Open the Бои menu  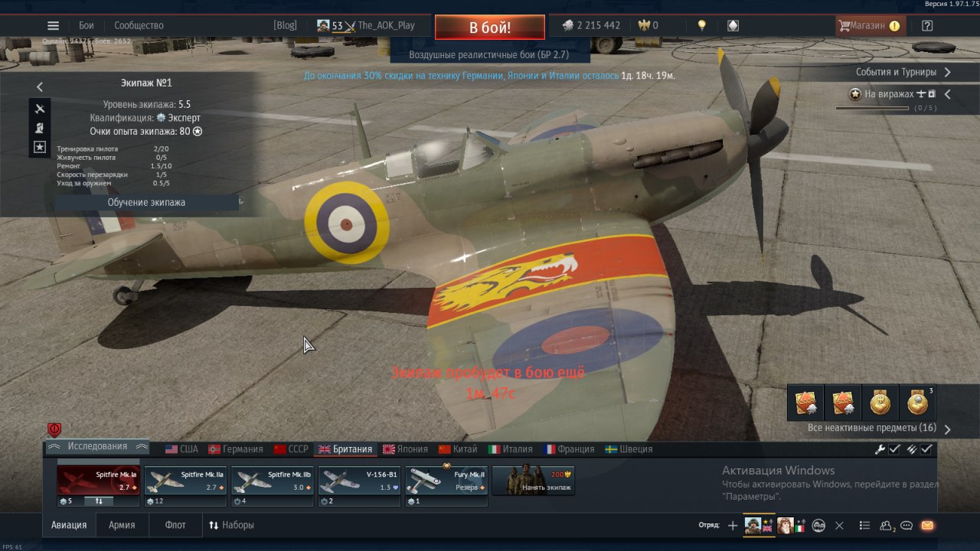point(87,25)
